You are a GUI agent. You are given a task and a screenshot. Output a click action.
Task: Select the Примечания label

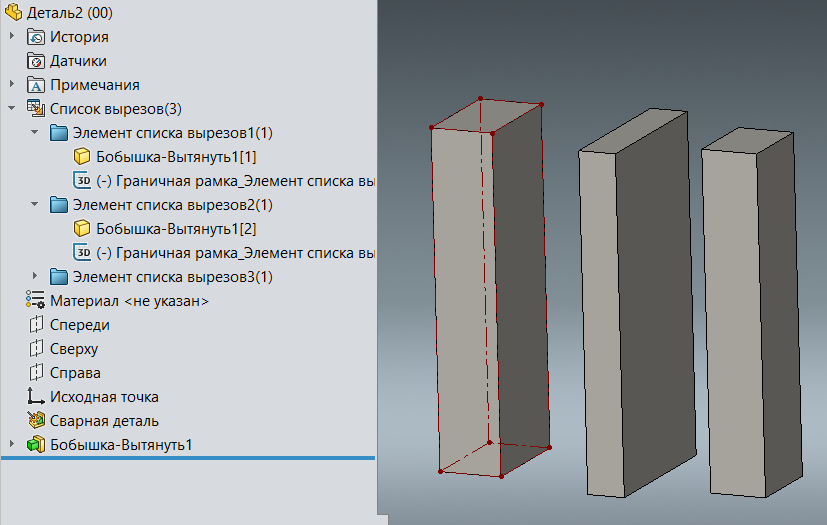click(x=95, y=85)
